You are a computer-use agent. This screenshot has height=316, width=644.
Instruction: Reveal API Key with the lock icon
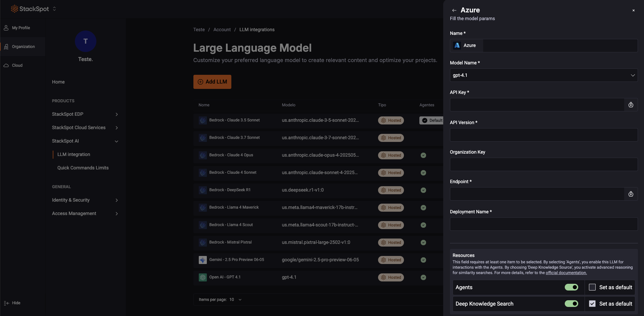[x=631, y=105]
